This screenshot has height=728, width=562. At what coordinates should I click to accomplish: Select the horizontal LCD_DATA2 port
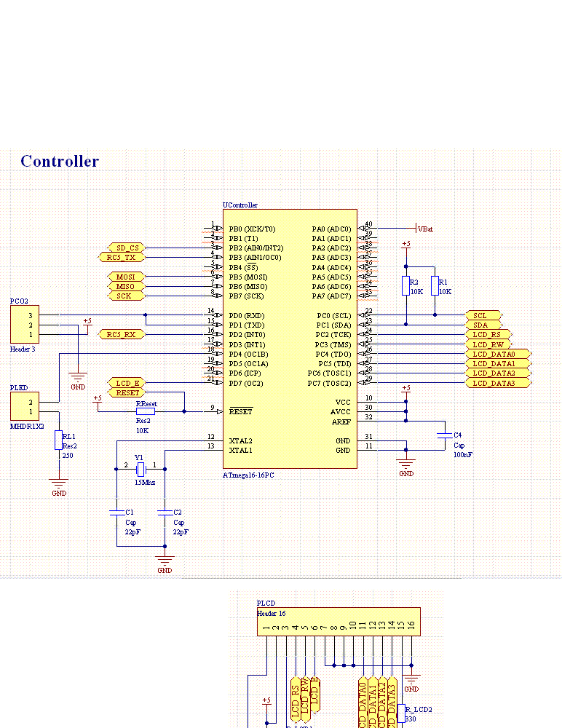click(498, 373)
